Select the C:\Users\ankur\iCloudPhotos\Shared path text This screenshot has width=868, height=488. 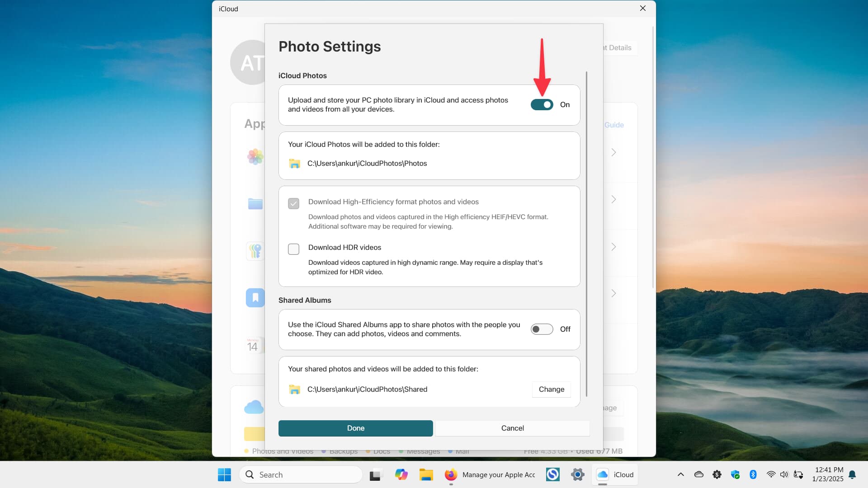point(367,389)
